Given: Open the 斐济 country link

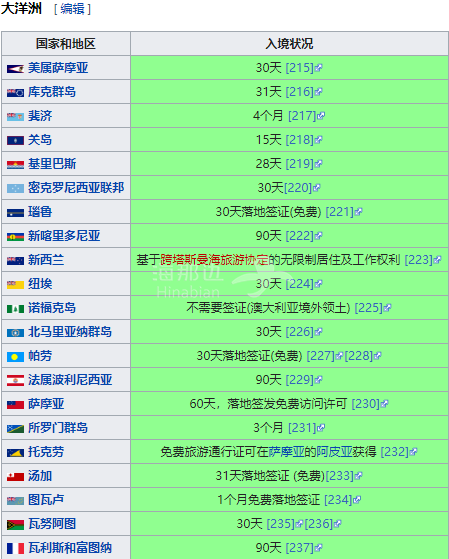Looking at the screenshot, I should click(40, 116).
